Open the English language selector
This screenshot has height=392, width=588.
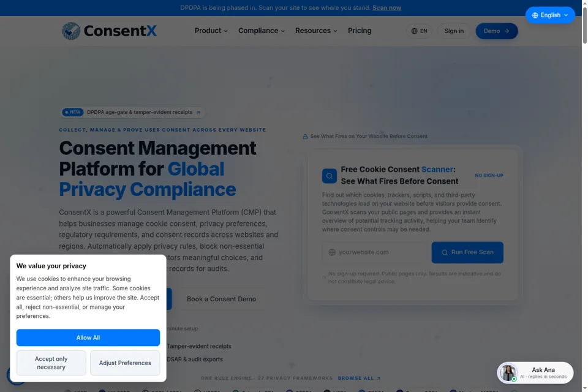pyautogui.click(x=550, y=15)
